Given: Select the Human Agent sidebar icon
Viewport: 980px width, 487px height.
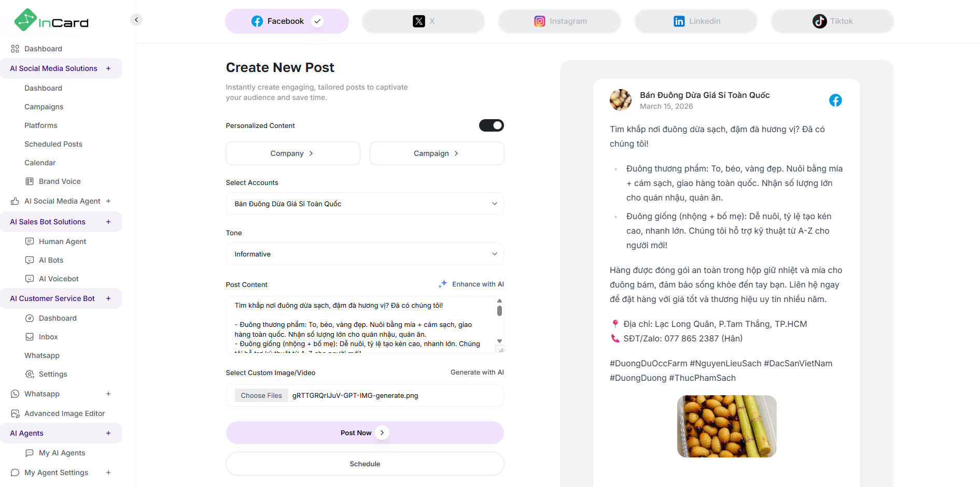Looking at the screenshot, I should pyautogui.click(x=30, y=241).
